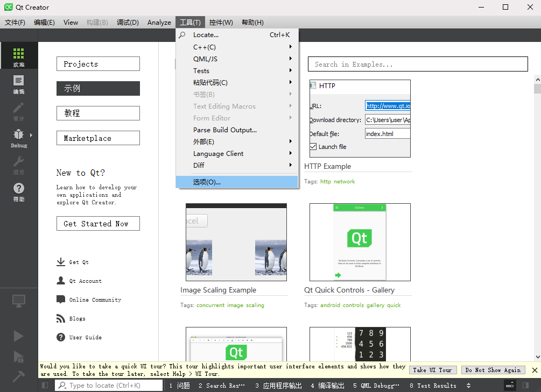Choose Locate... from the Tools menu
The width and height of the screenshot is (541, 392).
click(237, 35)
